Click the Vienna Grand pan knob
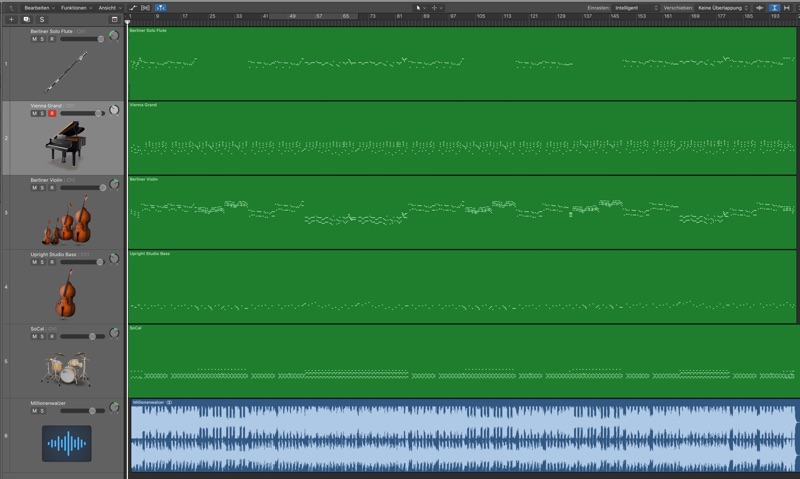Screen dimensions: 800x479 tap(114, 110)
